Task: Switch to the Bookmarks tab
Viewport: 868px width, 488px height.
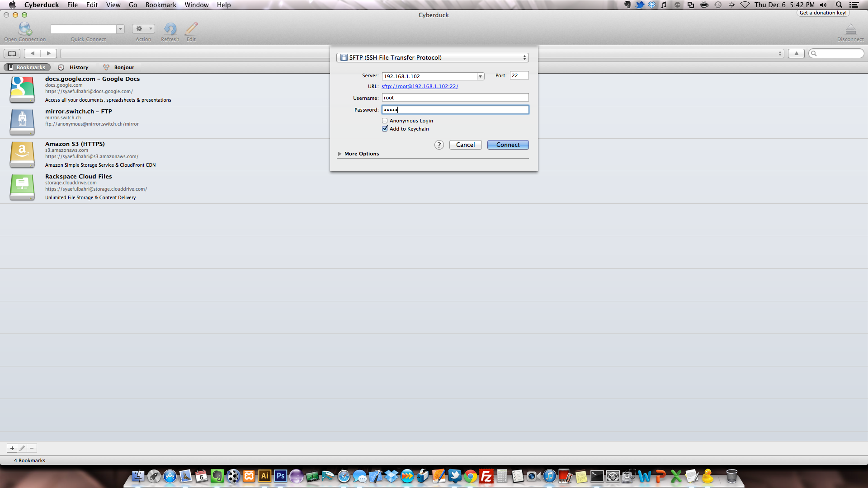Action: (x=27, y=67)
